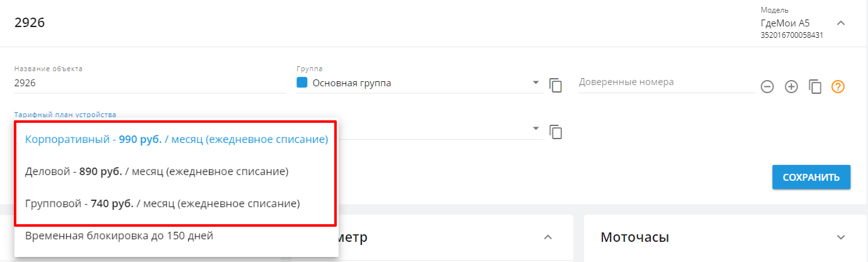Image resolution: width=868 pixels, height=262 pixels.
Task: Open the orange question mark help icon
Action: pos(838,87)
